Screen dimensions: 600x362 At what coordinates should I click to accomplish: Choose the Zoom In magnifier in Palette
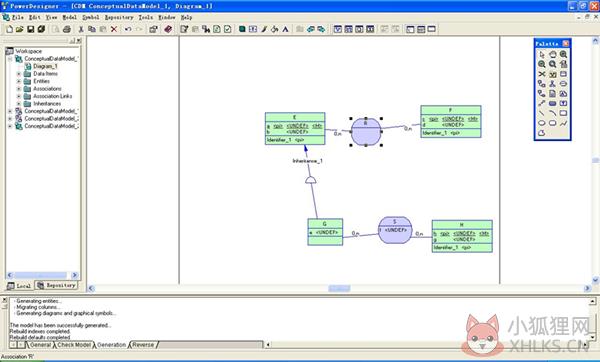tap(563, 55)
